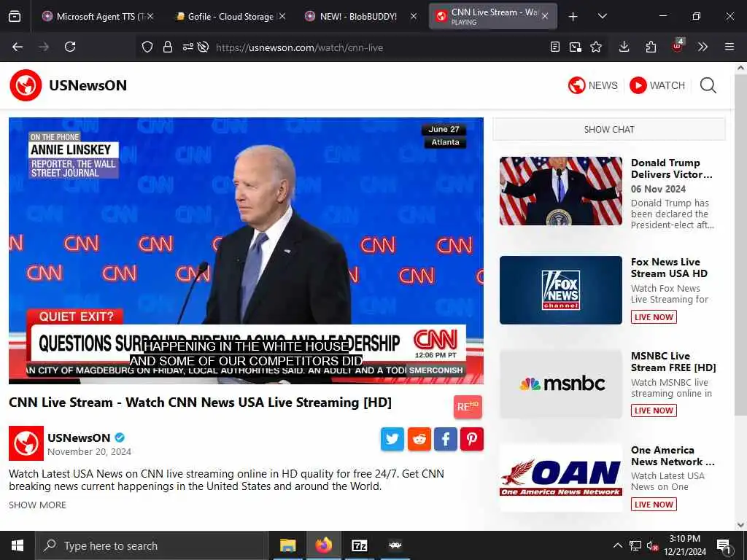The image size is (747, 560).
Task: Expand description with SHOW MORE
Action: pyautogui.click(x=38, y=505)
